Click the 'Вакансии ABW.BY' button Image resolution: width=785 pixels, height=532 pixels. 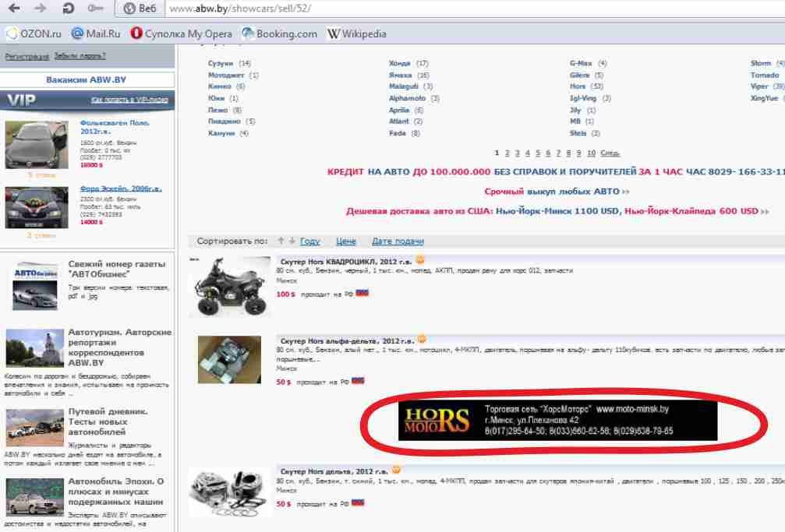86,79
